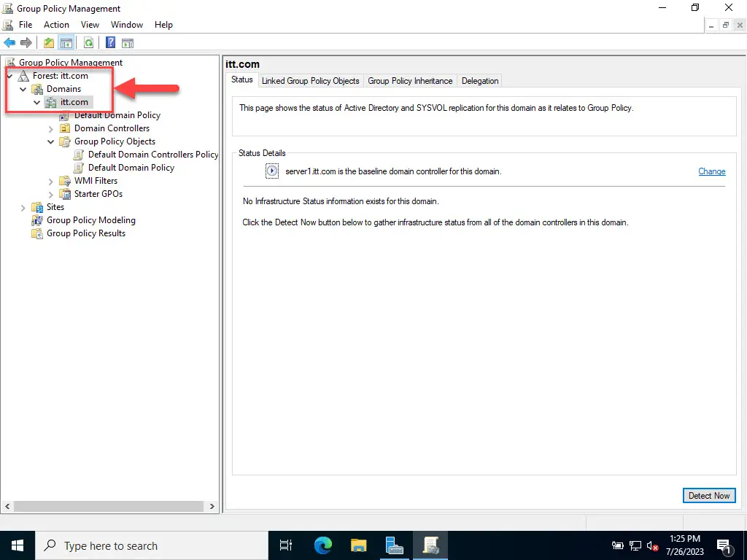Viewport: 747px width, 560px height.
Task: Click the taskbar search box
Action: pyautogui.click(x=152, y=545)
